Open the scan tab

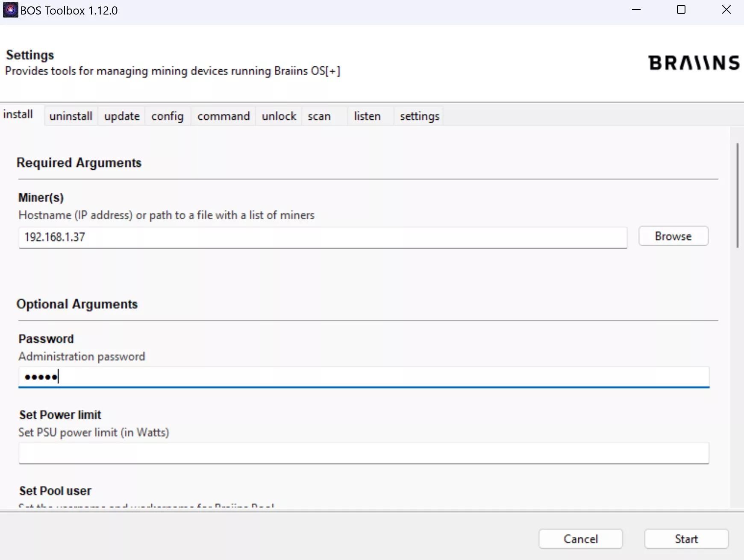pyautogui.click(x=319, y=116)
